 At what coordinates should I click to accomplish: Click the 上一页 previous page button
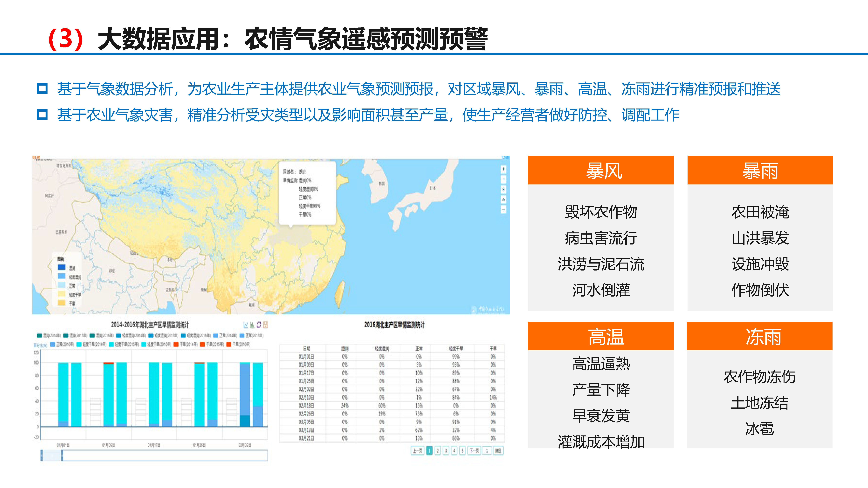[418, 451]
